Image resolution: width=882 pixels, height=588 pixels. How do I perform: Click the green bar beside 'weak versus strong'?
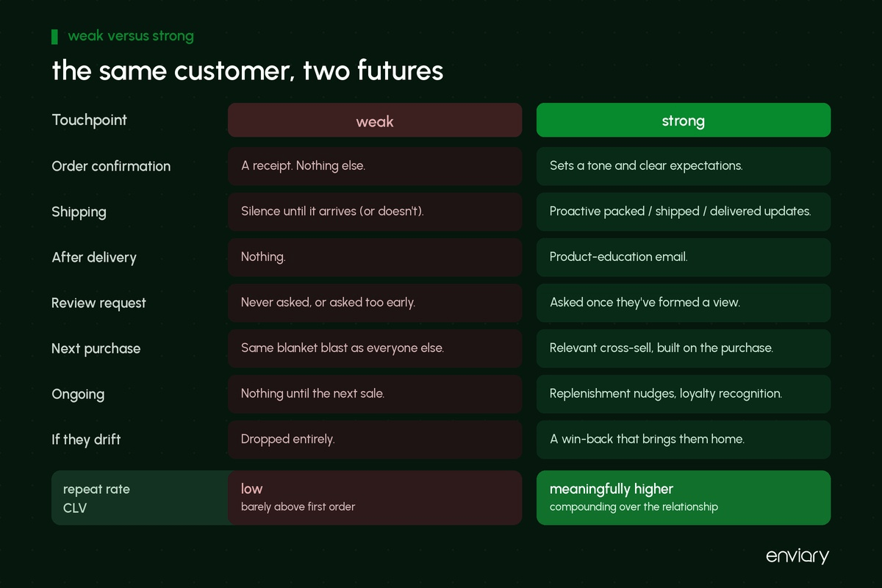(54, 36)
